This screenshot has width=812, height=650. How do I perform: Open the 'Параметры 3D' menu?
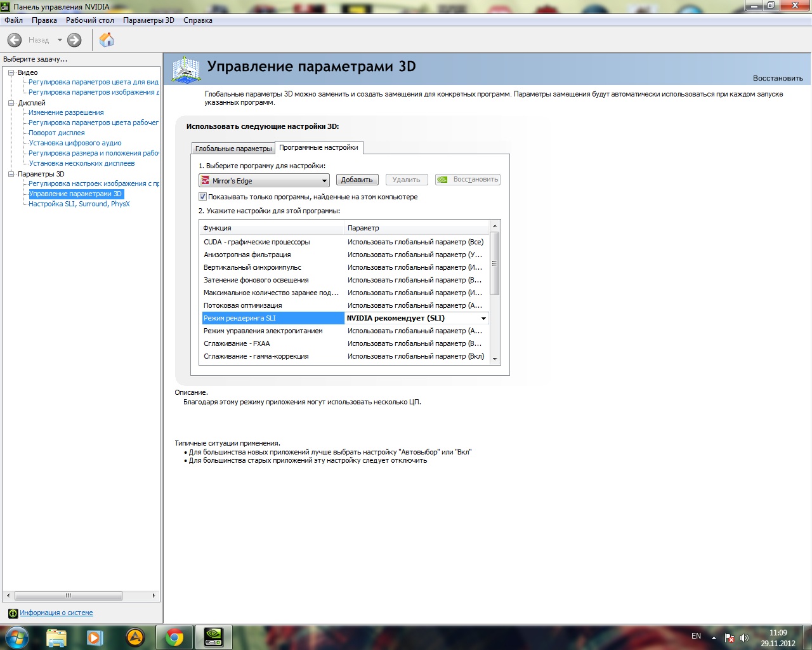tap(148, 20)
